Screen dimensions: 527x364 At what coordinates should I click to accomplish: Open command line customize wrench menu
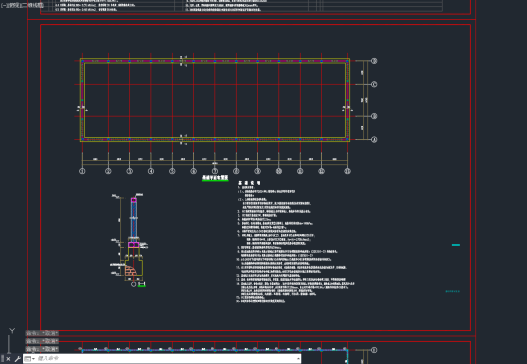(x=18, y=359)
